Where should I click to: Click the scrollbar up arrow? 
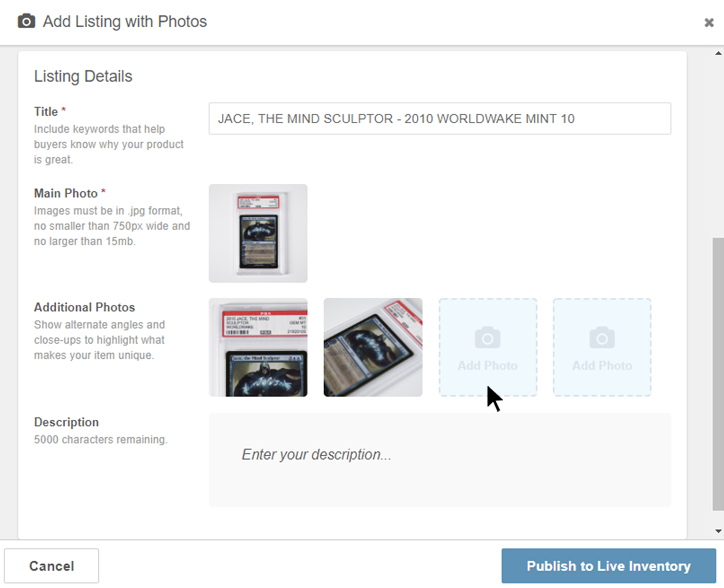[x=718, y=53]
